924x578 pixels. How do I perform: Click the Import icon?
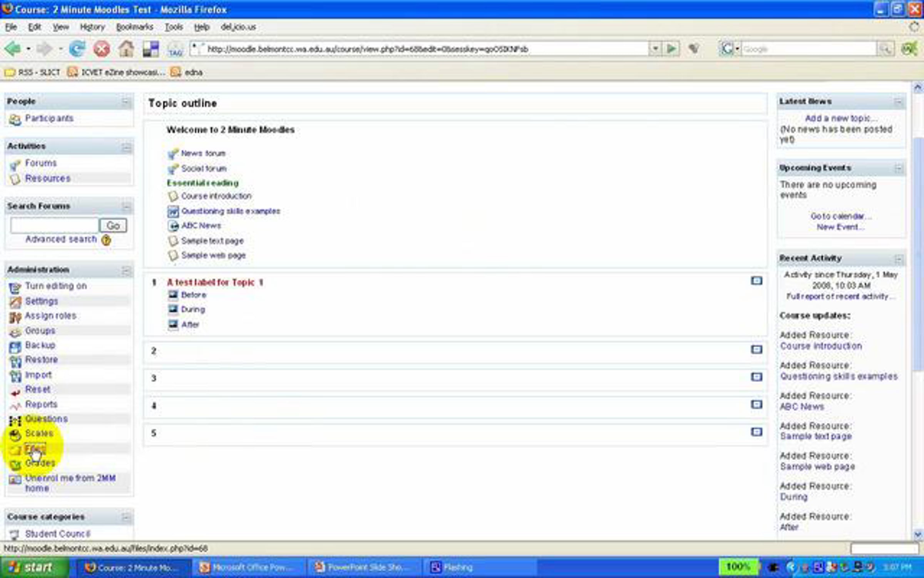(15, 376)
